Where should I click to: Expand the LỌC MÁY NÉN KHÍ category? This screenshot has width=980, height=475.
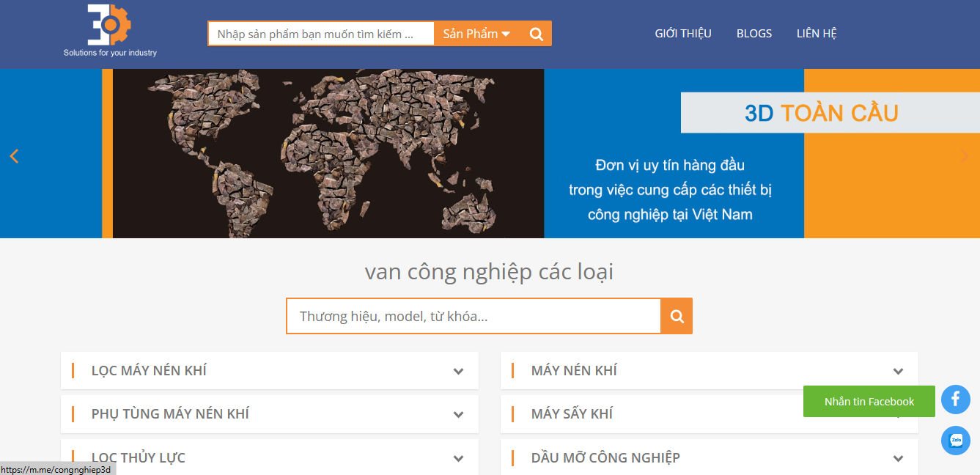(x=458, y=371)
